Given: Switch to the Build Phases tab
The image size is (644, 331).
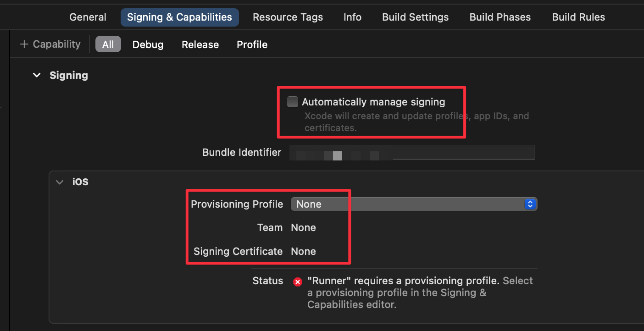Looking at the screenshot, I should (500, 17).
